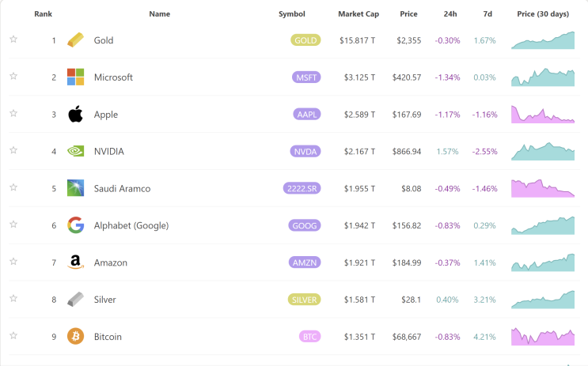Sort by 24h column header
Screen dimensions: 588x366
point(450,14)
